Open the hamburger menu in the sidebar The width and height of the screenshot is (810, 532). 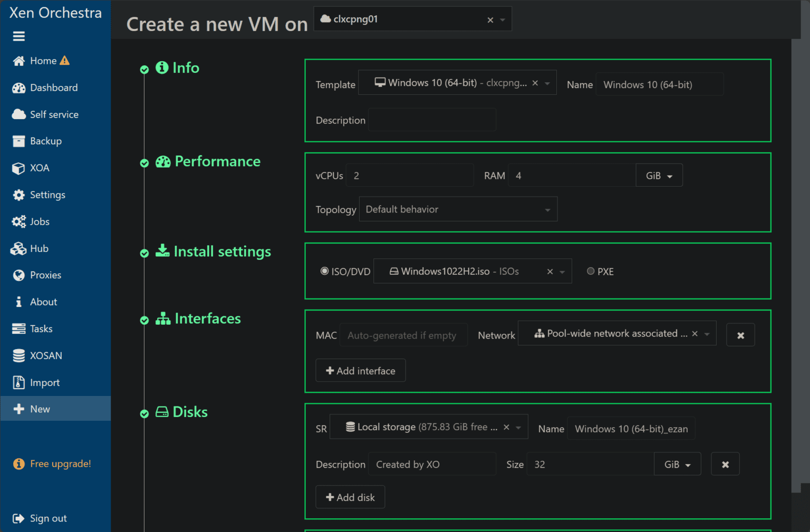(x=19, y=36)
